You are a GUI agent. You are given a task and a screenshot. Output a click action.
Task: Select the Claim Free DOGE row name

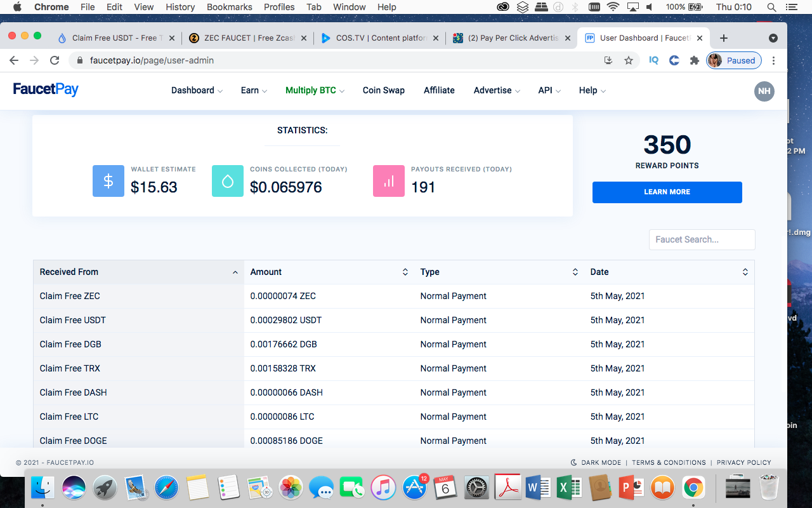[73, 441]
